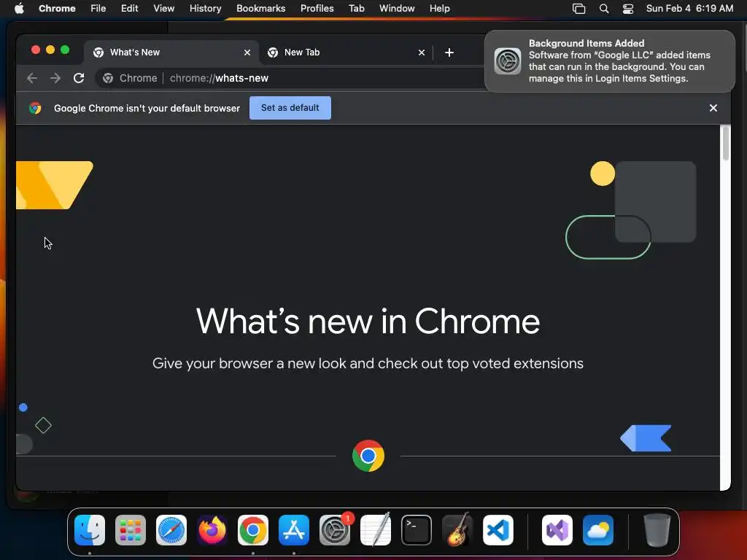Click the Chrome site info icon in address bar
The image size is (747, 560).
coord(108,78)
